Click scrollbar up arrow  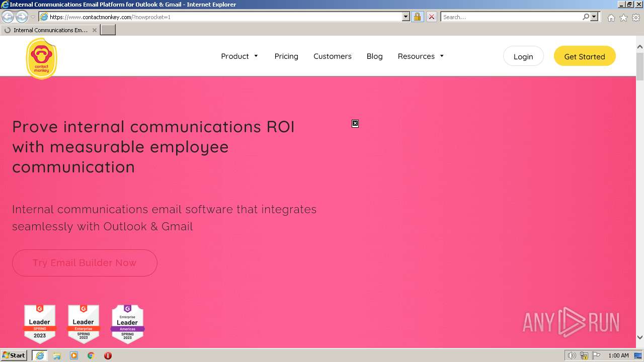pos(640,47)
